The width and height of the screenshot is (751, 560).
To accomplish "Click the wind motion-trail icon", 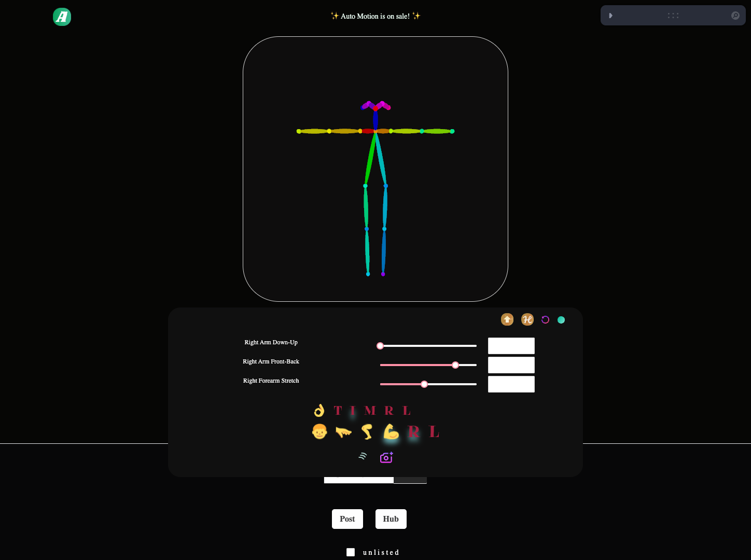I will pyautogui.click(x=363, y=456).
